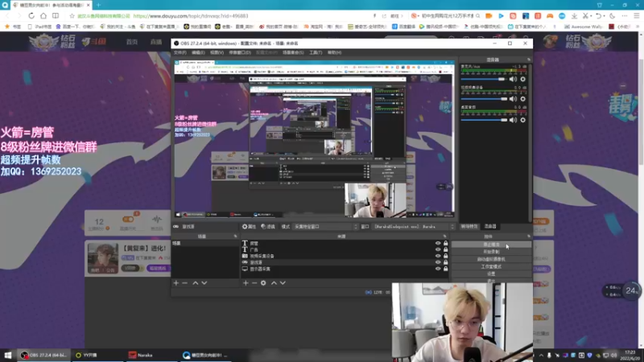Open the 帮助(H) menu in OBS
The height and width of the screenshot is (362, 644).
click(x=334, y=52)
